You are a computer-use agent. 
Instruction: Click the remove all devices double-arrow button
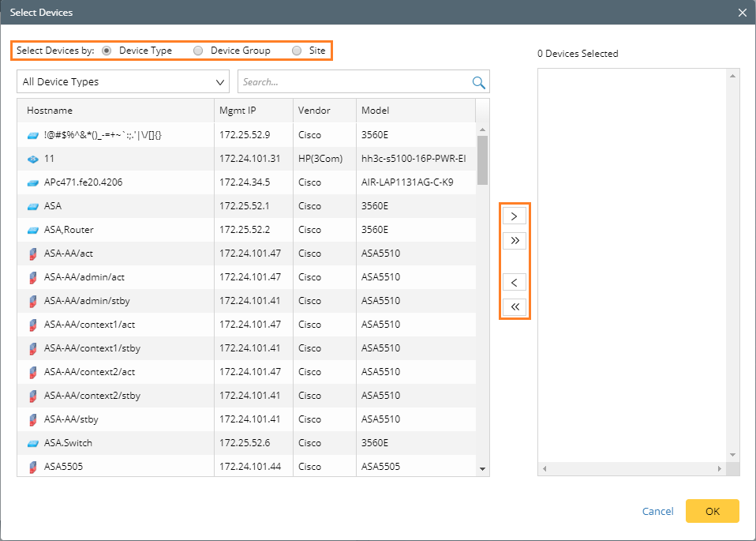[514, 306]
